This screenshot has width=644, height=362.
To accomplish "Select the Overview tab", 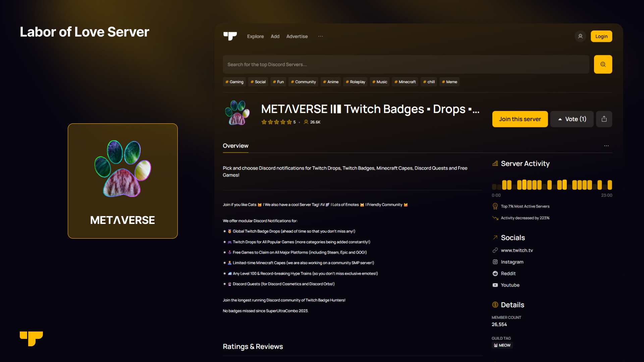I will click(x=235, y=146).
